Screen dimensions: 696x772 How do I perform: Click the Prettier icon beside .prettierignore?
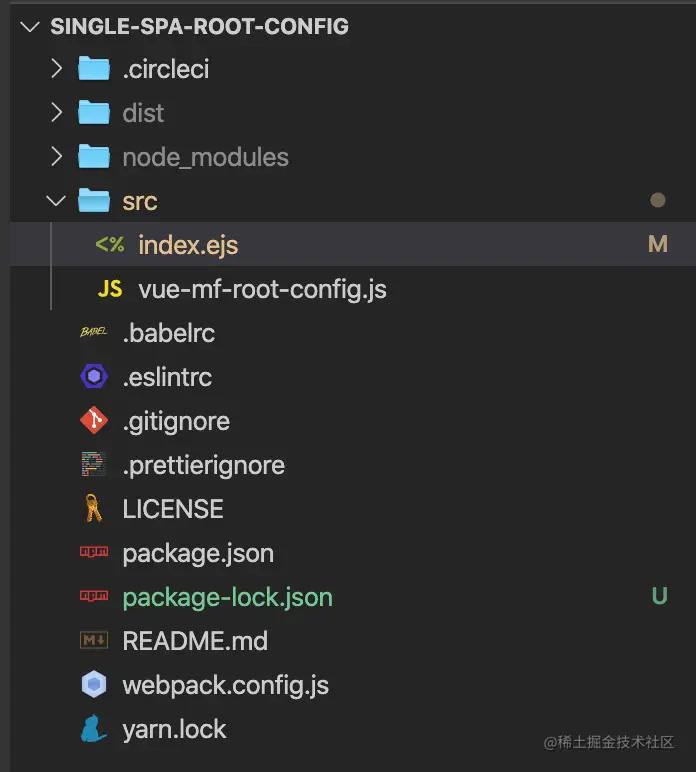[x=93, y=465]
